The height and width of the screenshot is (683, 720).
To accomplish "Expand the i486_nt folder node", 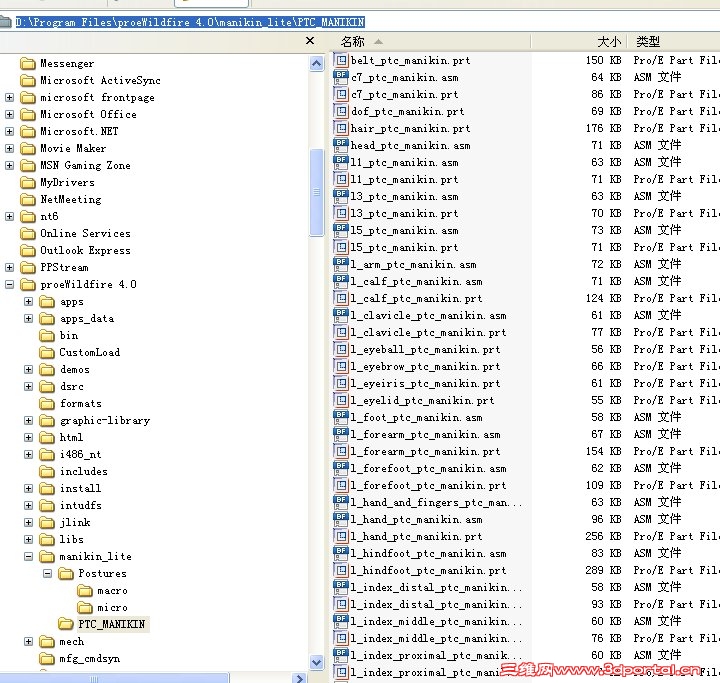I will click(28, 454).
